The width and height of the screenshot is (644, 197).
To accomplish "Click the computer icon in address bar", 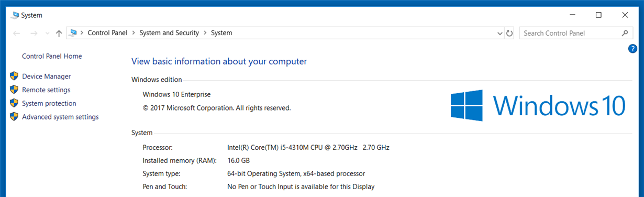I will click(73, 33).
